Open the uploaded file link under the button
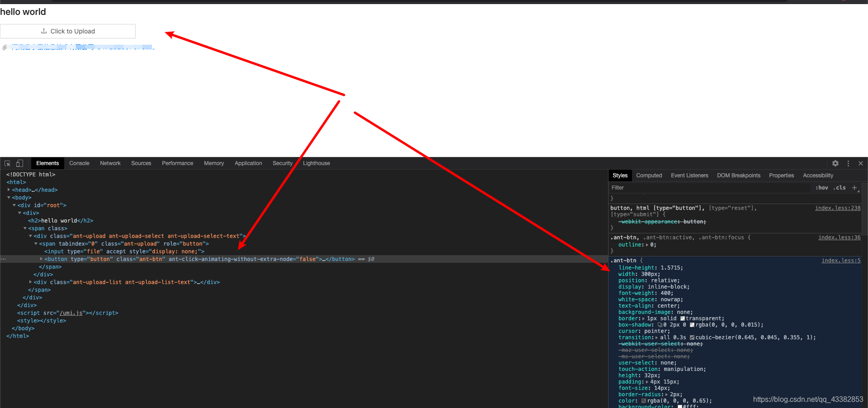The height and width of the screenshot is (408, 868). click(83, 47)
